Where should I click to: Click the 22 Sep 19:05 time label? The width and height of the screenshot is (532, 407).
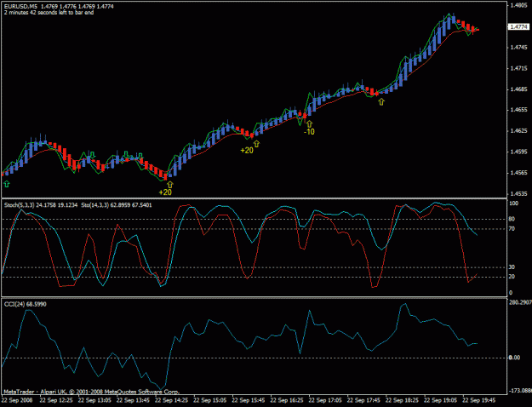441,400
